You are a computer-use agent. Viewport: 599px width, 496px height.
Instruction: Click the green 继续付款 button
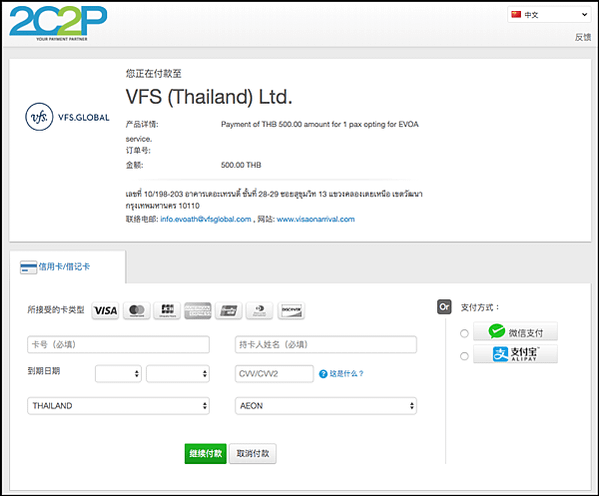pos(206,454)
